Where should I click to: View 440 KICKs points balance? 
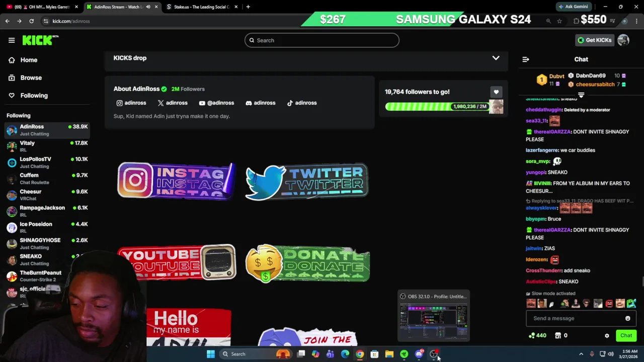click(537, 335)
